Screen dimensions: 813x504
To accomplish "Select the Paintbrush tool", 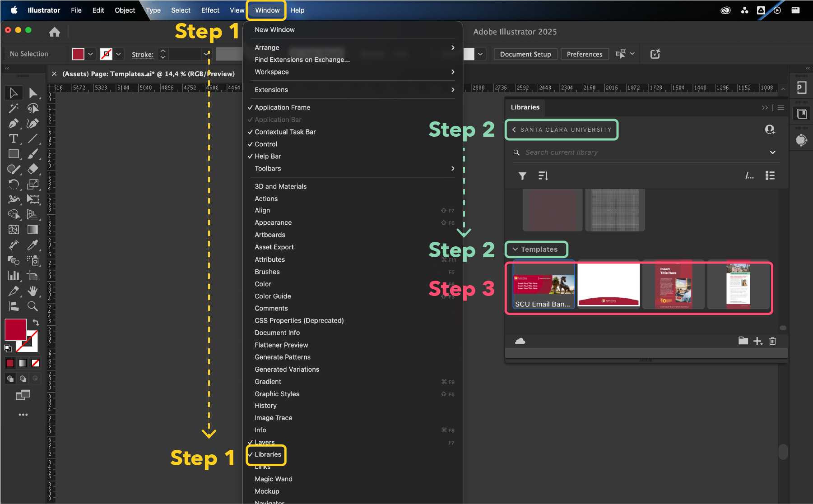I will point(33,153).
